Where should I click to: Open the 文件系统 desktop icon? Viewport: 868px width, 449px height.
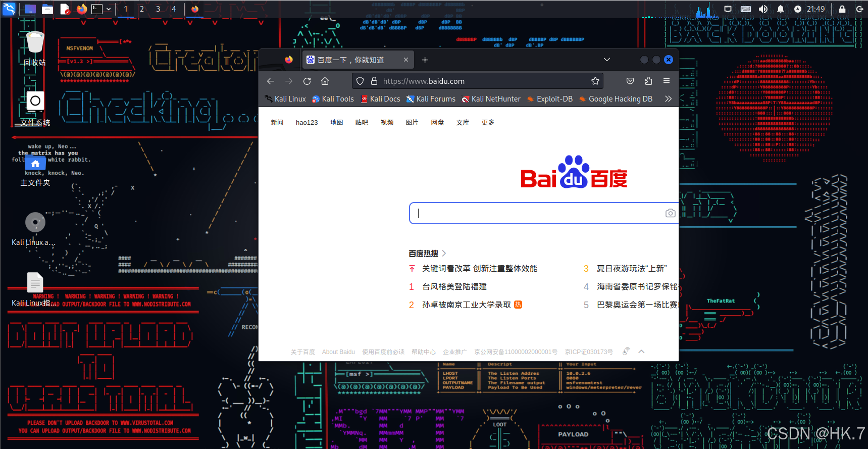tap(35, 109)
